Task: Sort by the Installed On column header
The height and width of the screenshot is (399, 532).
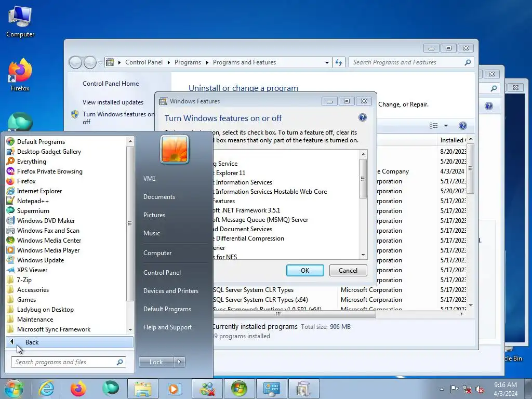Action: (x=453, y=140)
